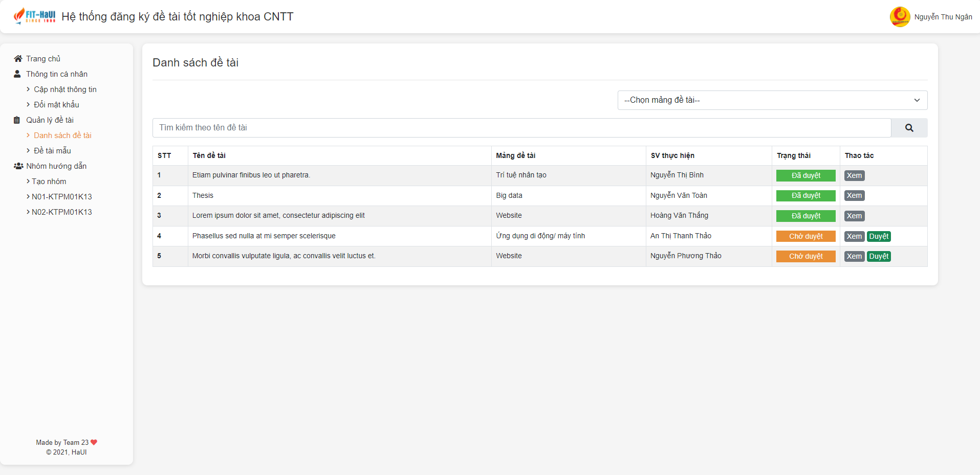980x475 pixels.
Task: Click student name Hoàng Văn Thắng
Action: [679, 215]
